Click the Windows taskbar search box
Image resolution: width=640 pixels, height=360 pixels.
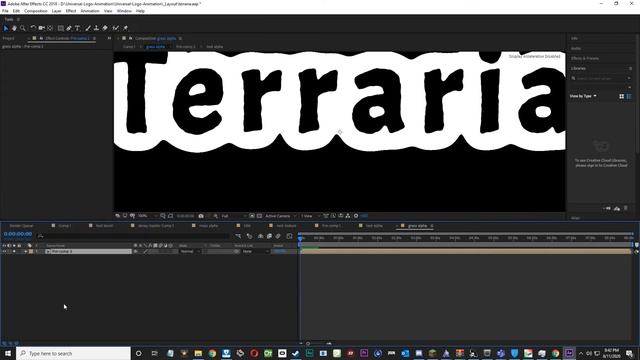pos(73,353)
